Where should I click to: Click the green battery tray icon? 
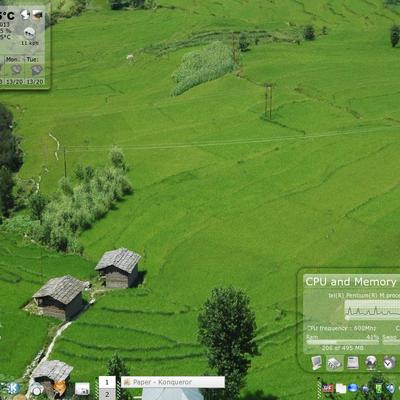coord(378,388)
